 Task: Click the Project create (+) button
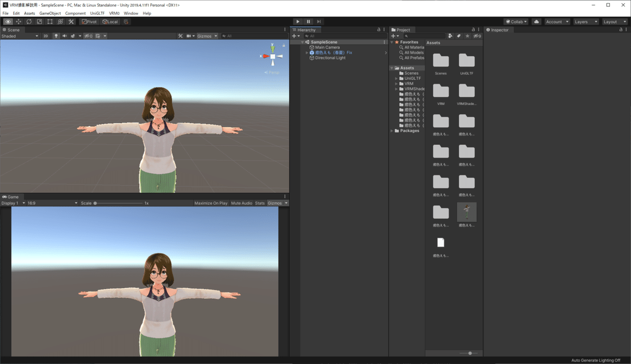coord(394,36)
